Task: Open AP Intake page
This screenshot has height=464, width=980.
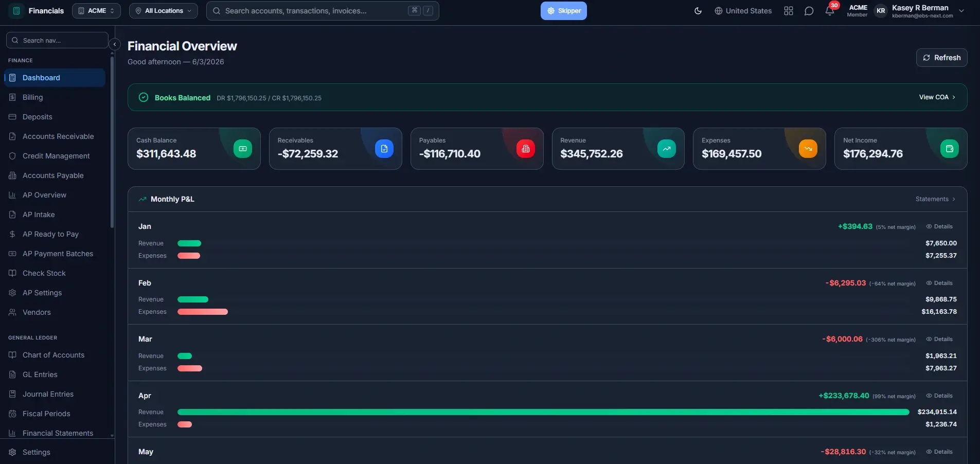Action: (55, 215)
